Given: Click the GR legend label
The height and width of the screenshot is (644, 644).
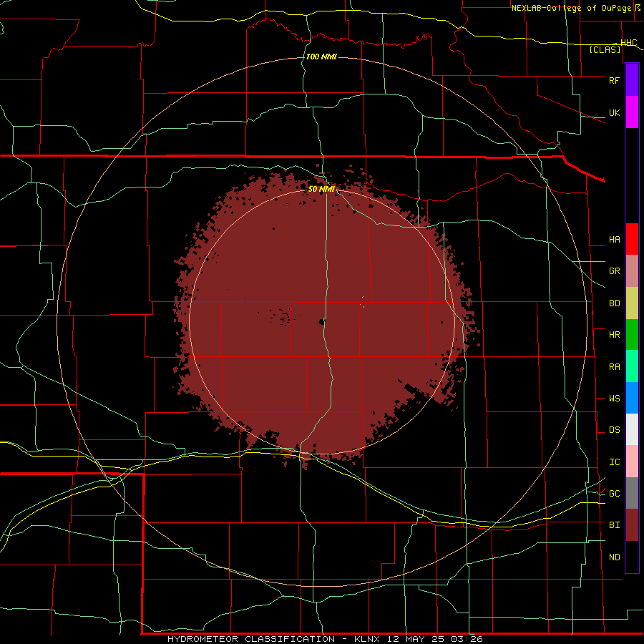Looking at the screenshot, I should (614, 271).
